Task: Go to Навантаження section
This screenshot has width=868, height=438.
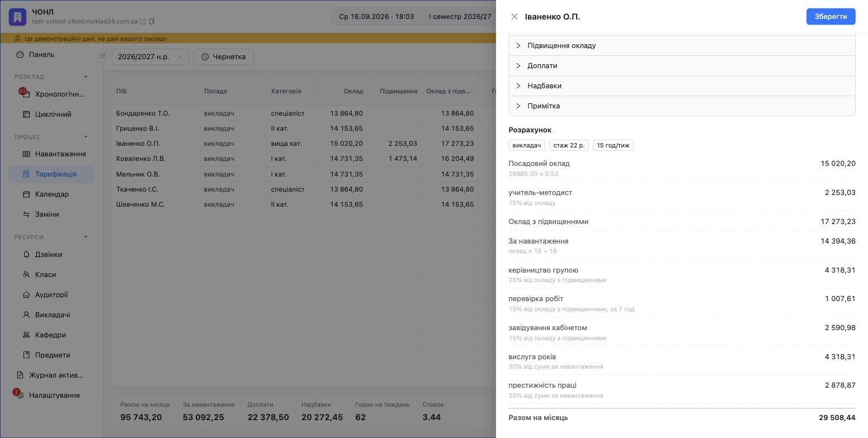Action: click(51, 154)
